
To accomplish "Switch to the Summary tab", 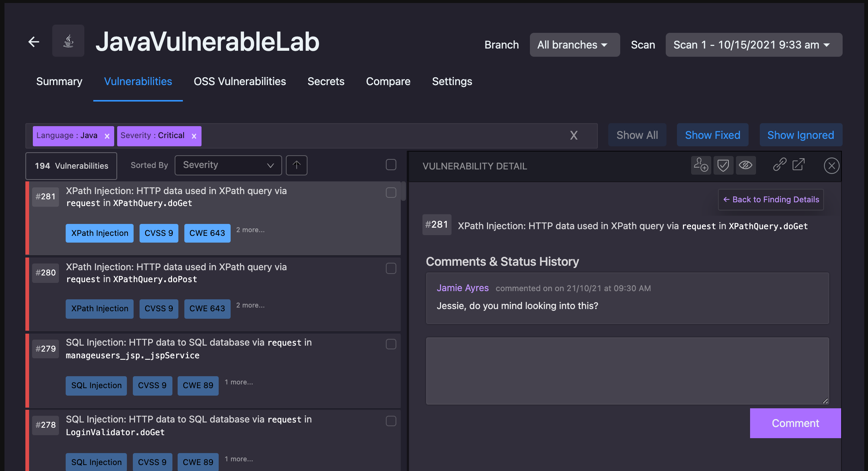I will (x=59, y=81).
